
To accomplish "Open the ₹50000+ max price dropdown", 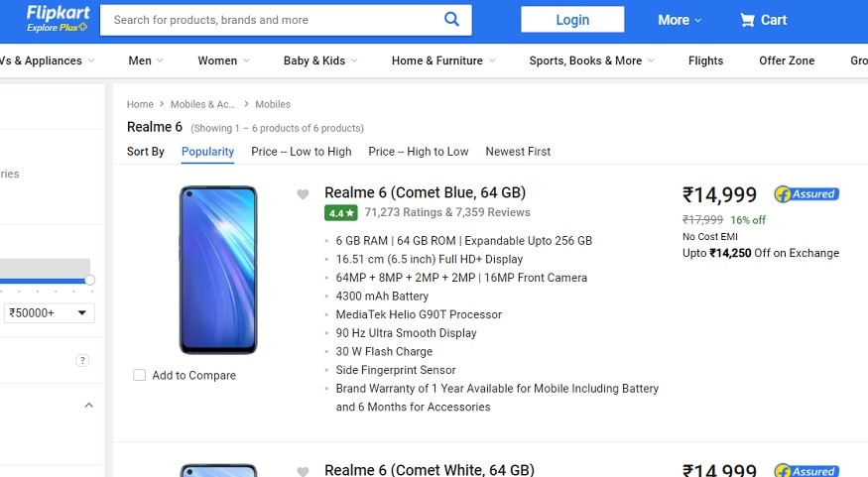I will point(50,313).
